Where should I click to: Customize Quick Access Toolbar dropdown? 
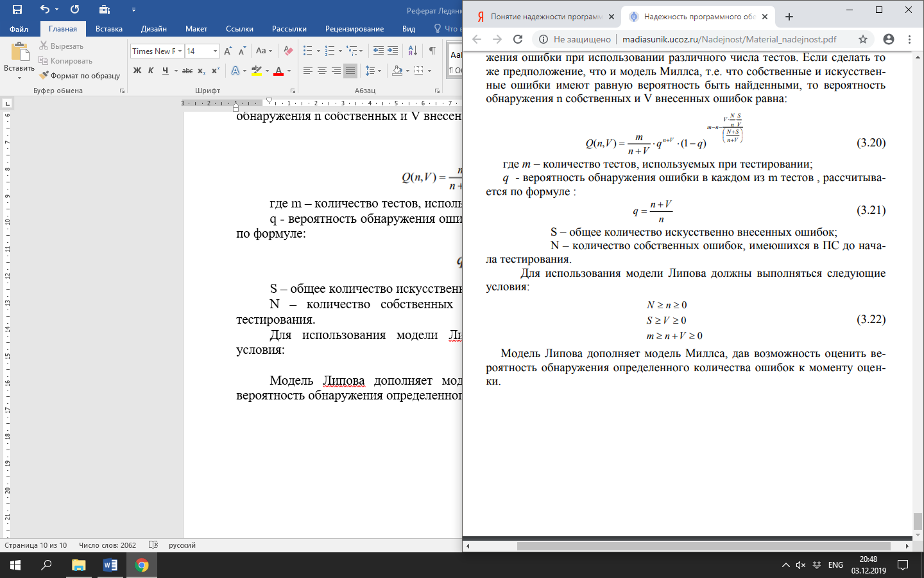[133, 10]
